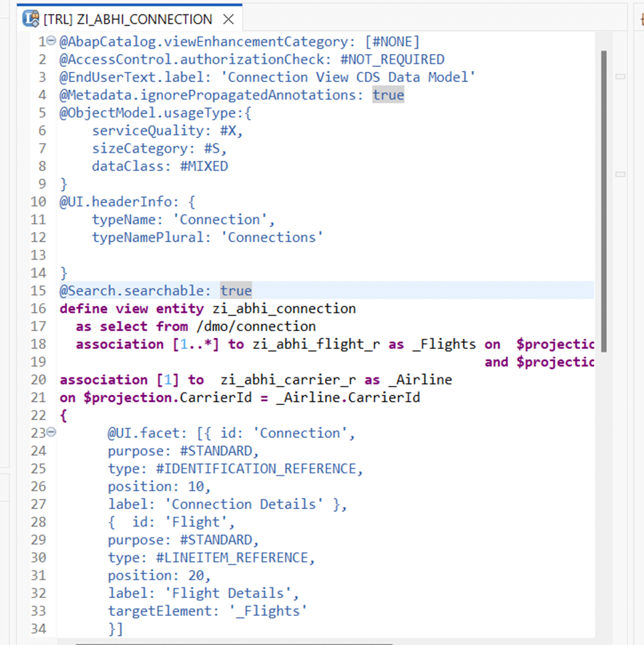Viewport: 644px width, 645px height.
Task: Click the partially visible icon in the right panel
Action: [x=639, y=20]
